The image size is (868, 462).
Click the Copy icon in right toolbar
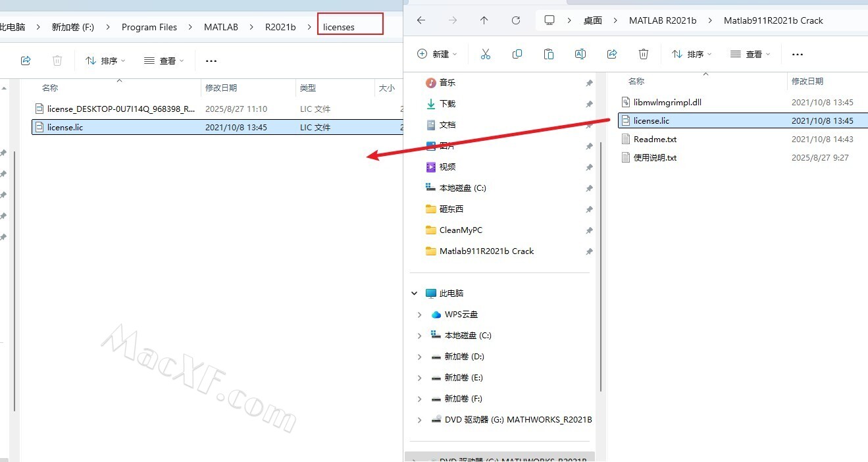tap(517, 54)
